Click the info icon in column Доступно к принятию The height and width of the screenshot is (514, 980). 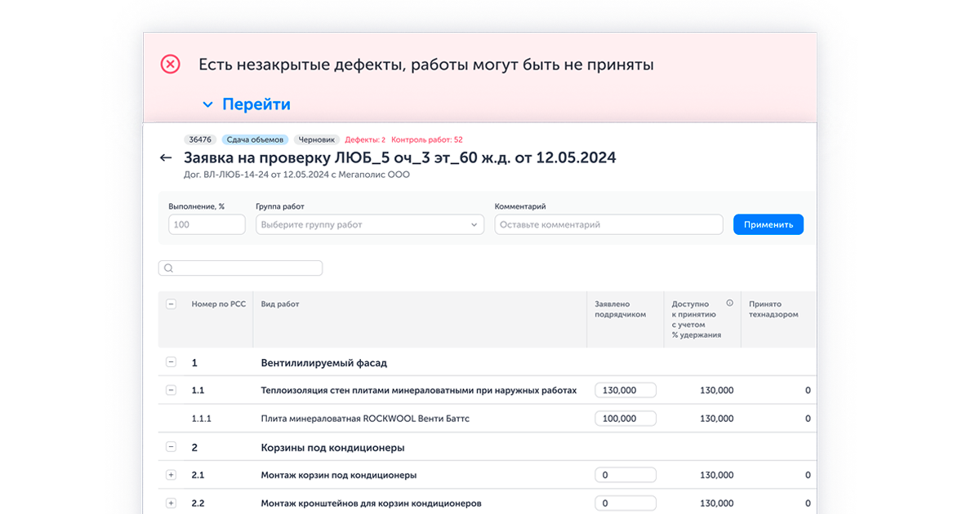click(729, 303)
